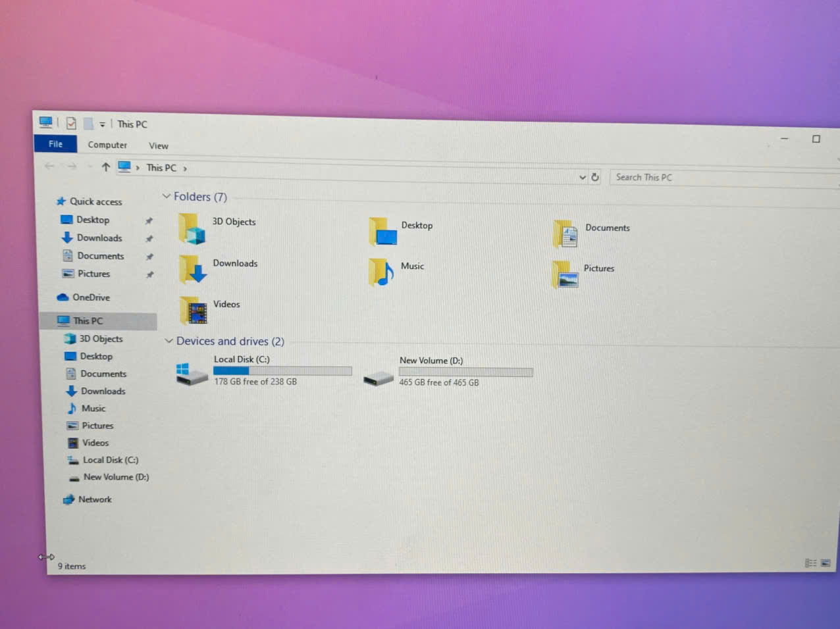The height and width of the screenshot is (629, 840).
Task: Click the 9 items status bar text
Action: click(x=72, y=566)
